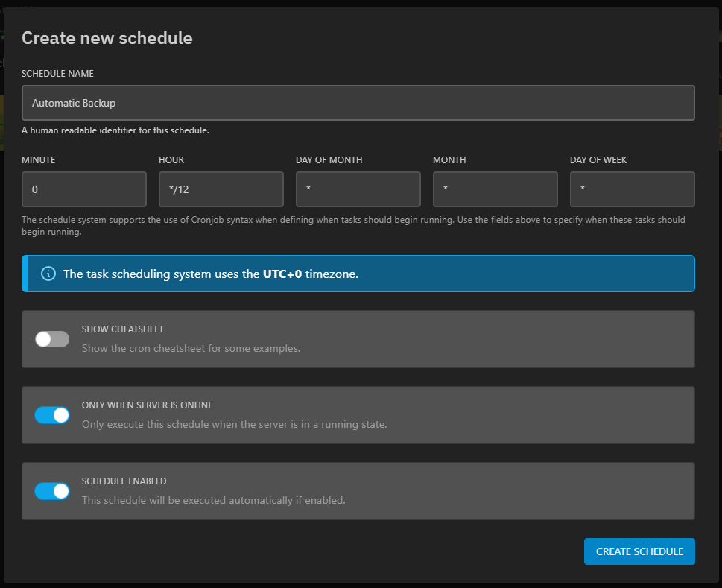Click the cheatsheet description about cron examples
Screen dimensions: 722x588
point(191,348)
